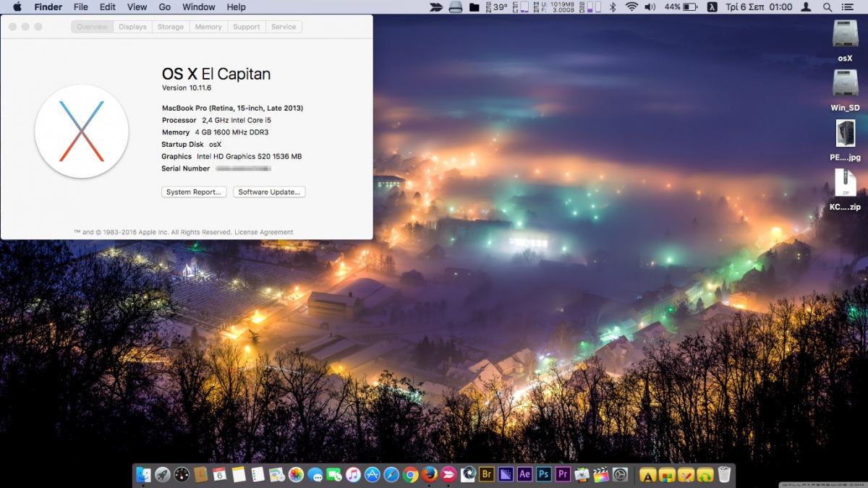Image resolution: width=868 pixels, height=488 pixels.
Task: Open yellow folder with Windows logo in Dock
Action: coord(667,475)
